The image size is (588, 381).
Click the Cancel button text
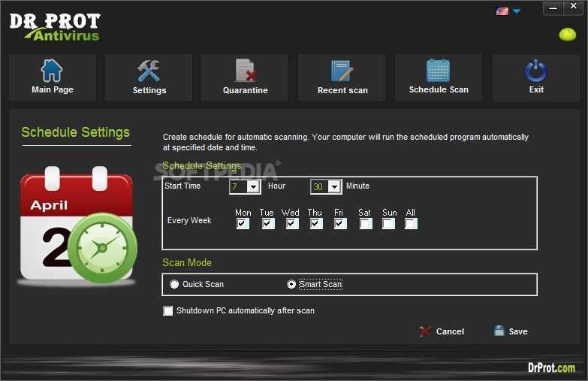[450, 331]
